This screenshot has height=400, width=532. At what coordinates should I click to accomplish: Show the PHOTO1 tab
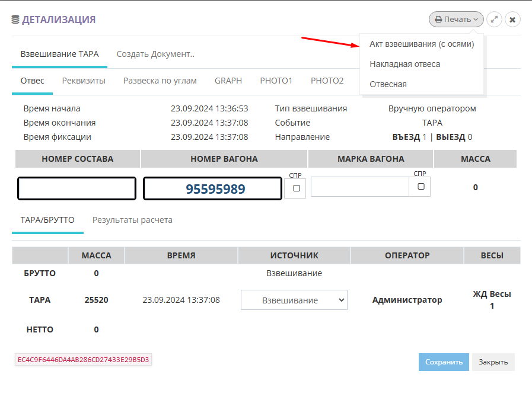(276, 81)
